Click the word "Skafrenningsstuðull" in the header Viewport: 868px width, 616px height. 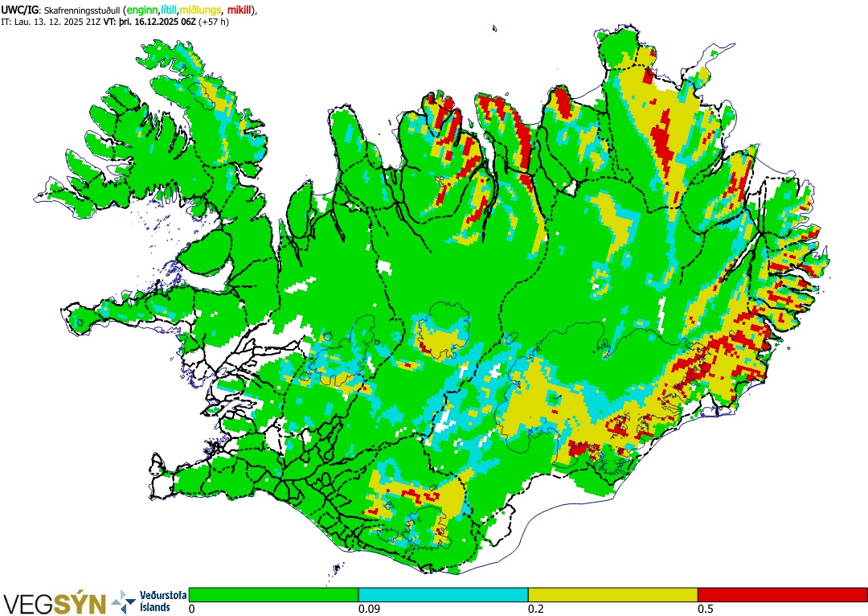pos(81,10)
